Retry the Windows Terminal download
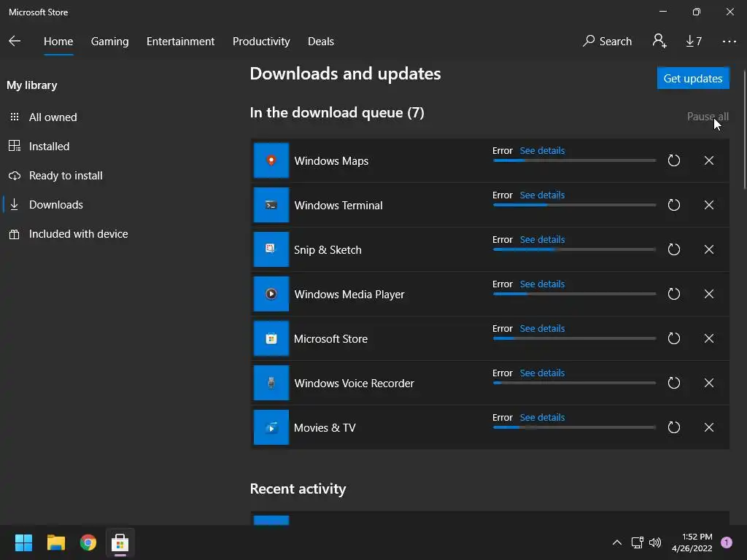 click(x=673, y=205)
